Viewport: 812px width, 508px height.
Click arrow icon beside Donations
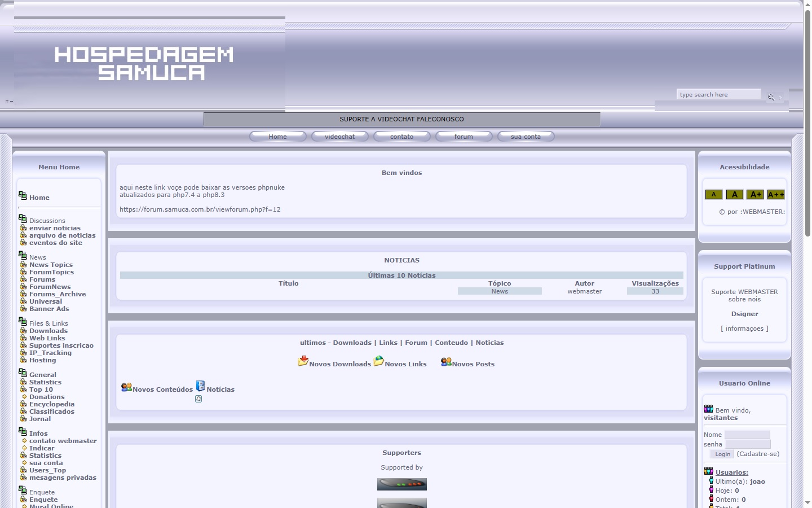[24, 397]
